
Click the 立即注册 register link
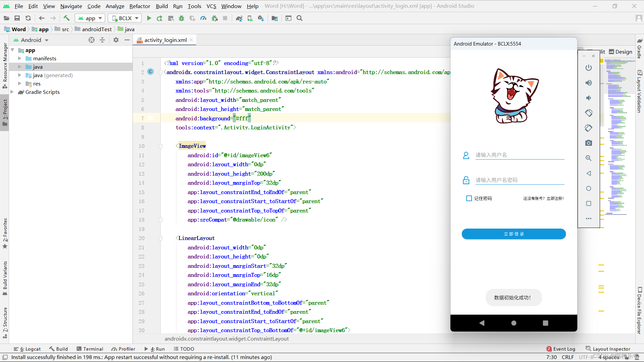tap(555, 198)
